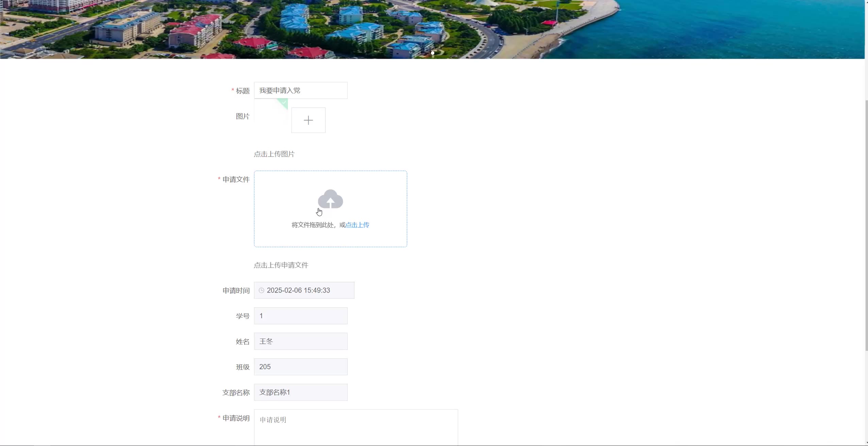The width and height of the screenshot is (868, 446).
Task: Open the 点击上传 link
Action: (x=357, y=225)
